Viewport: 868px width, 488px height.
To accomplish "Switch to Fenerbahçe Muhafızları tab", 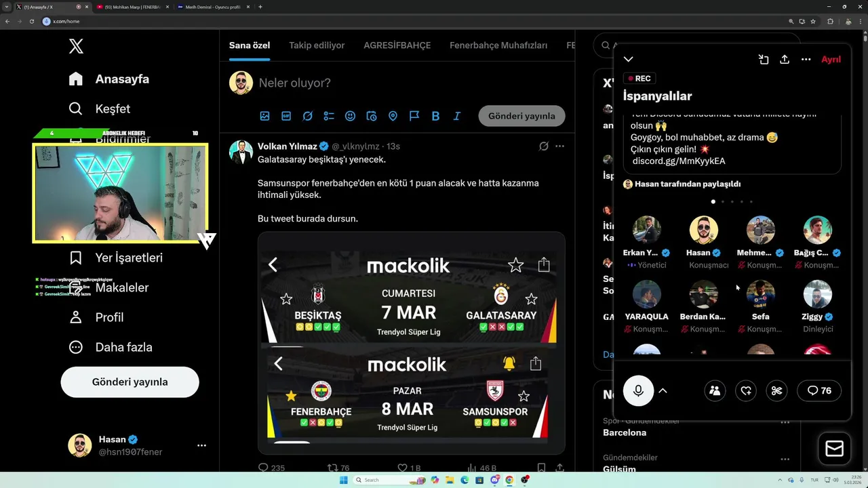I will pyautogui.click(x=498, y=45).
